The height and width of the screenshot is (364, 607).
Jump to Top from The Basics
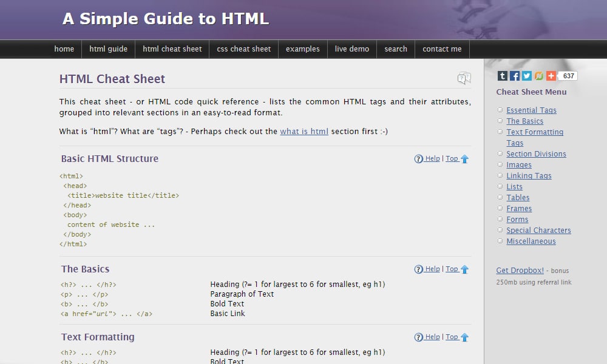[452, 269]
